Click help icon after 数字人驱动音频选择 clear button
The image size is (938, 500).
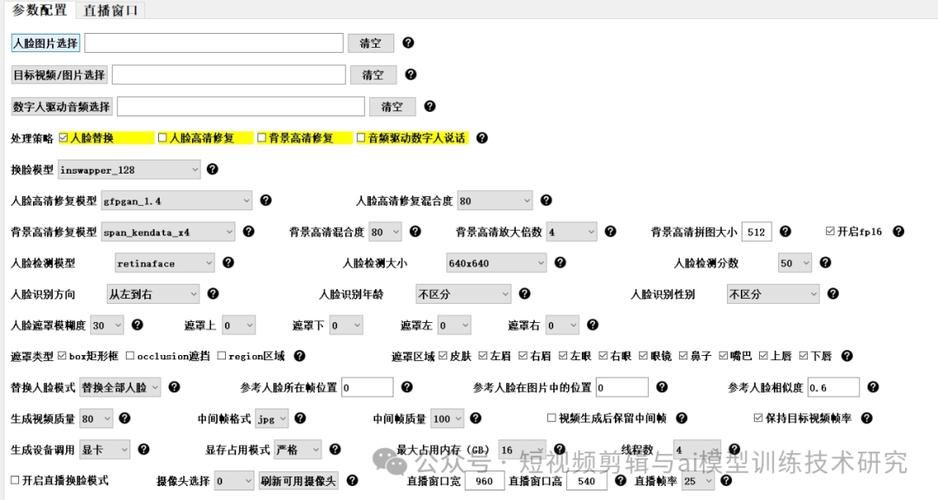coord(430,106)
